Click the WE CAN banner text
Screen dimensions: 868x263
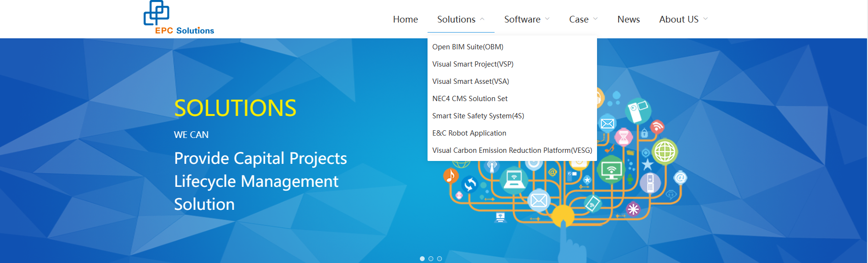191,135
